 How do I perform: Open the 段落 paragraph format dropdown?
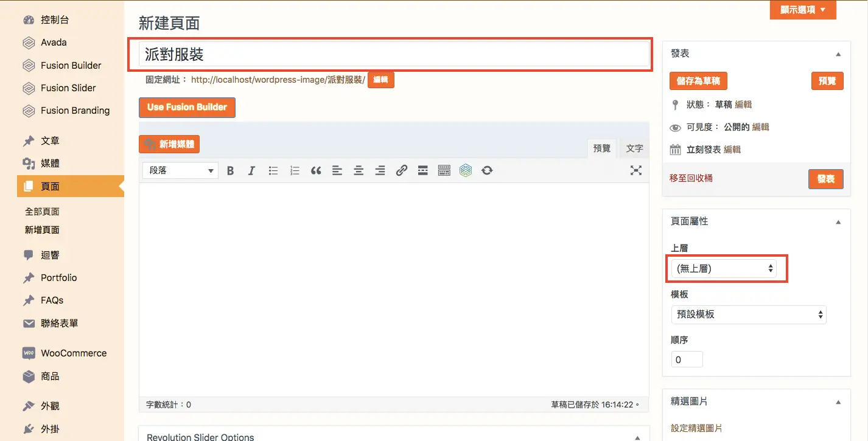pyautogui.click(x=180, y=170)
